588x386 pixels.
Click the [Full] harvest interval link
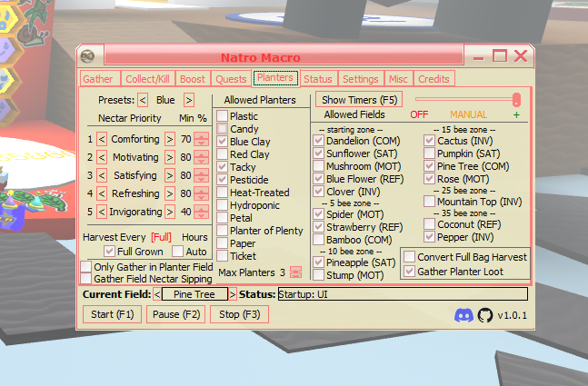161,237
